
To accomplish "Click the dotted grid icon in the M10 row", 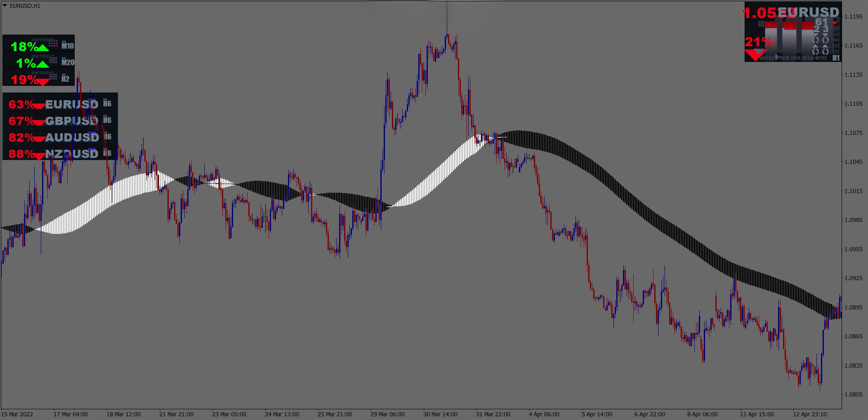I will pyautogui.click(x=53, y=43).
